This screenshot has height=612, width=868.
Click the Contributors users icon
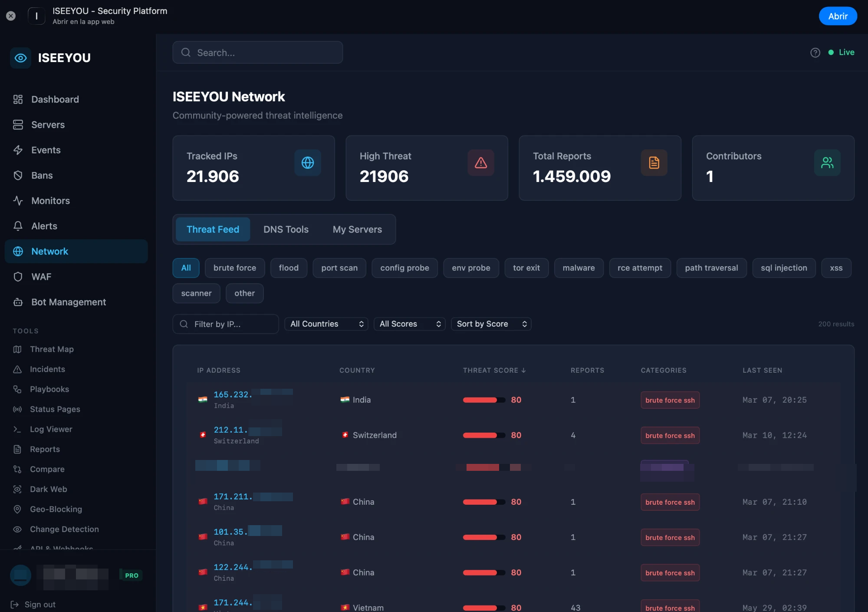[x=827, y=162]
